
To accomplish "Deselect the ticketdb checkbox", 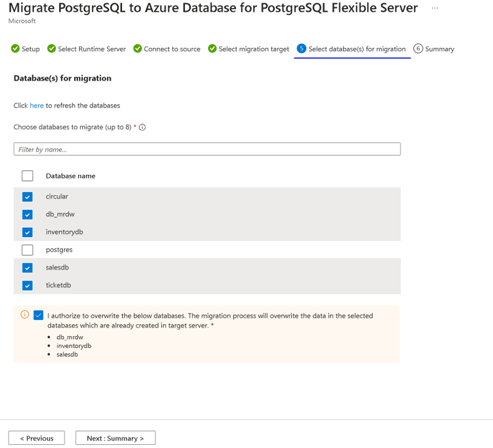I will [x=27, y=286].
